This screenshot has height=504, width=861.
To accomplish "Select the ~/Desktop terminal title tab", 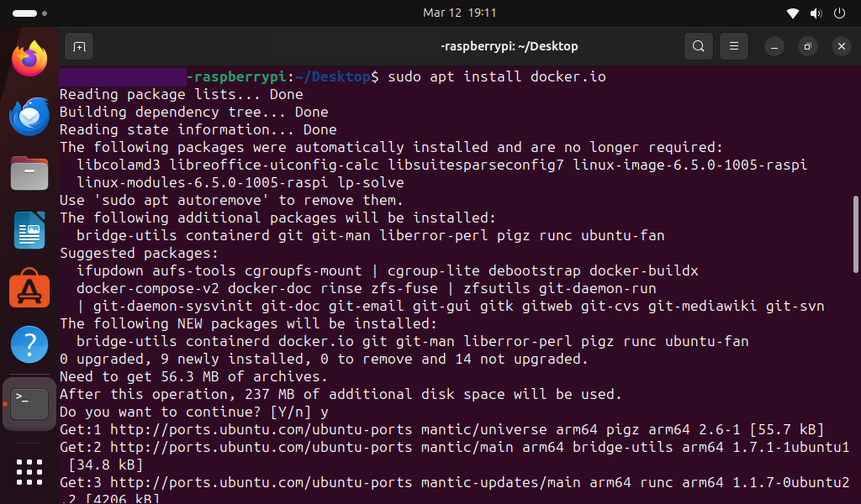I will (x=510, y=46).
